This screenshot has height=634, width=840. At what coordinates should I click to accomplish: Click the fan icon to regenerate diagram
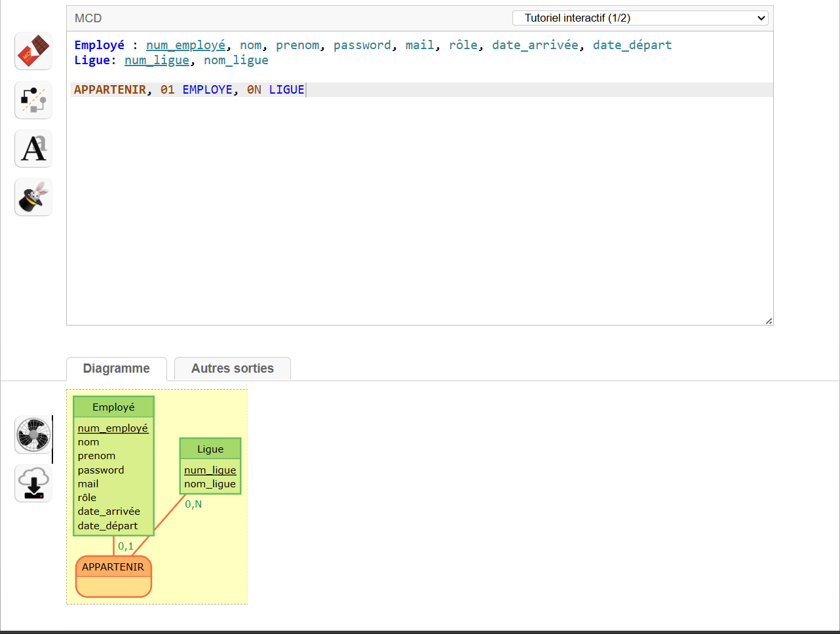pos(33,436)
